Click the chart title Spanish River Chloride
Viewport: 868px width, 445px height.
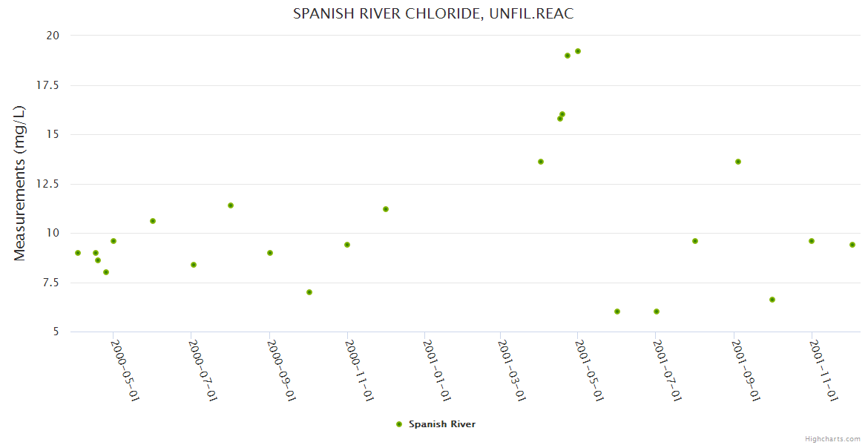click(x=433, y=13)
